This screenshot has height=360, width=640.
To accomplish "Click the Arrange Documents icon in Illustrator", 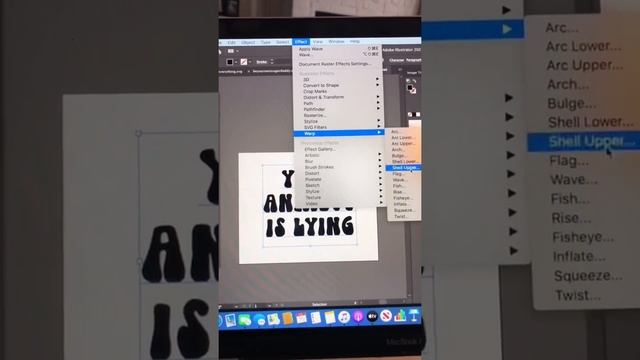I will pos(231,51).
